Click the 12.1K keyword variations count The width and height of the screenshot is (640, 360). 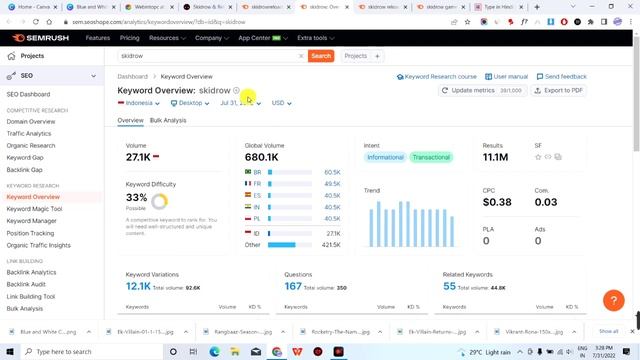(x=138, y=287)
